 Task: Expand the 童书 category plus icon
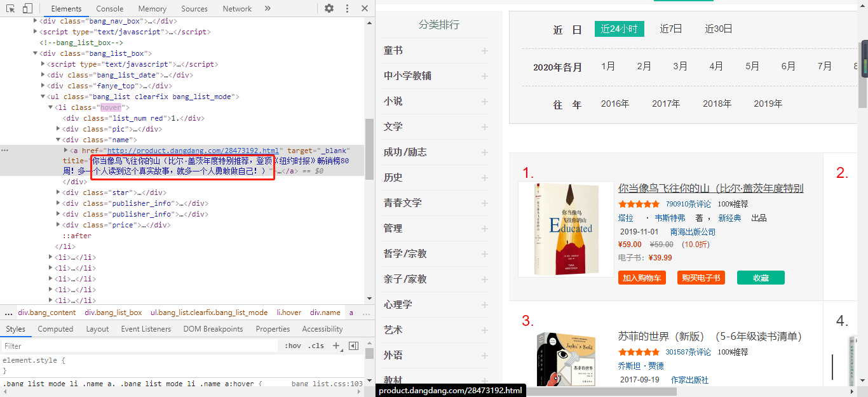485,51
